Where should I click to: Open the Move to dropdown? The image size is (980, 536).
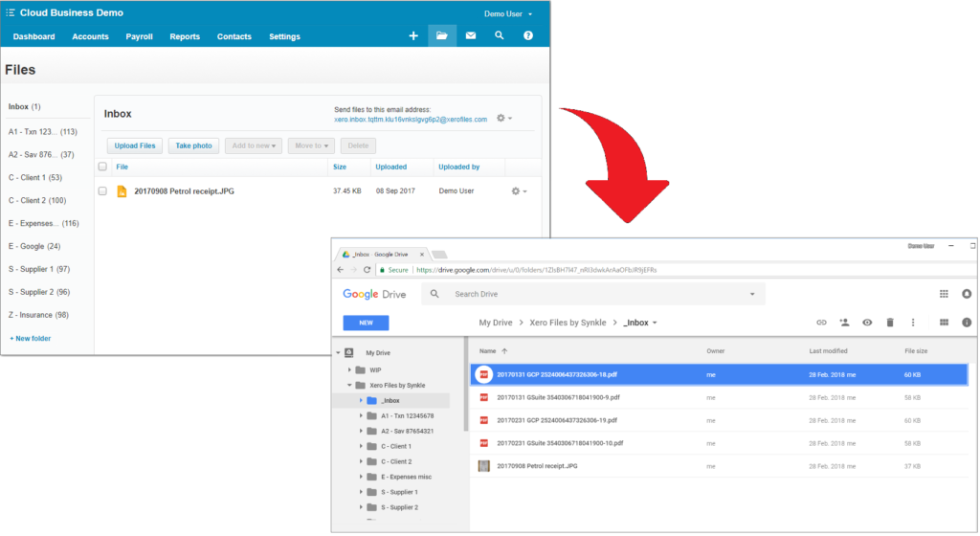click(311, 145)
